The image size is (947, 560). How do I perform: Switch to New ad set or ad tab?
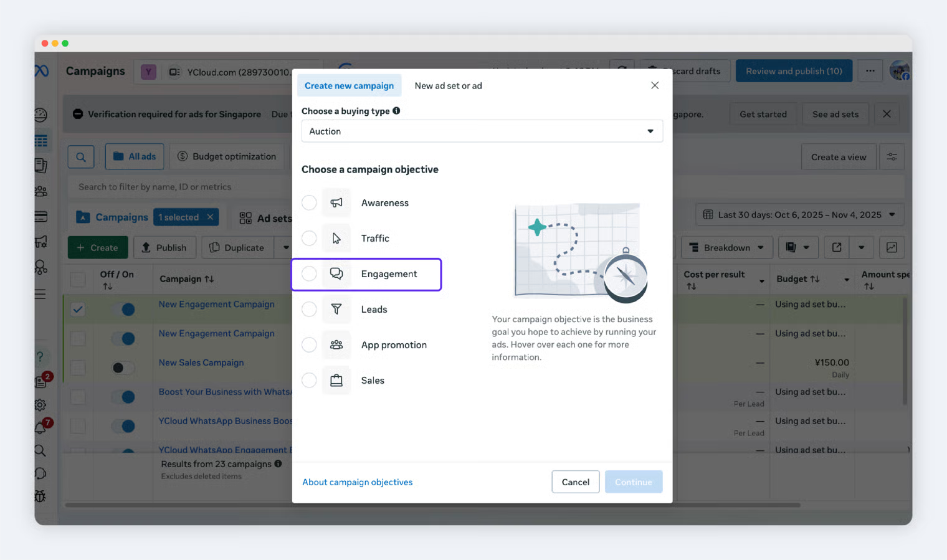point(448,86)
